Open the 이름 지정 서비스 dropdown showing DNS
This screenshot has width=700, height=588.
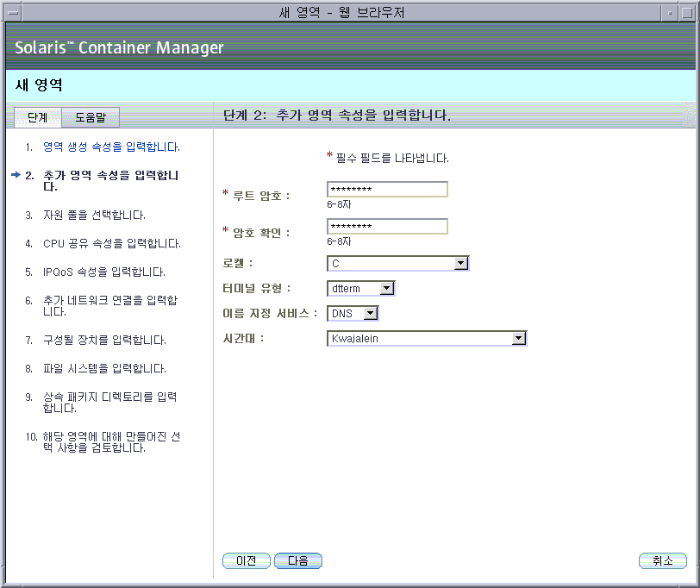pyautogui.click(x=353, y=314)
